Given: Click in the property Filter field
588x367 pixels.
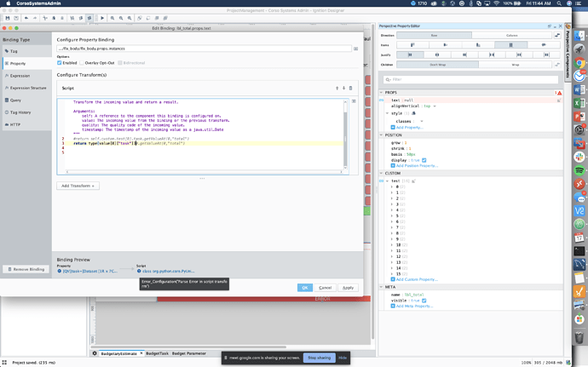Looking at the screenshot, I should [x=470, y=79].
